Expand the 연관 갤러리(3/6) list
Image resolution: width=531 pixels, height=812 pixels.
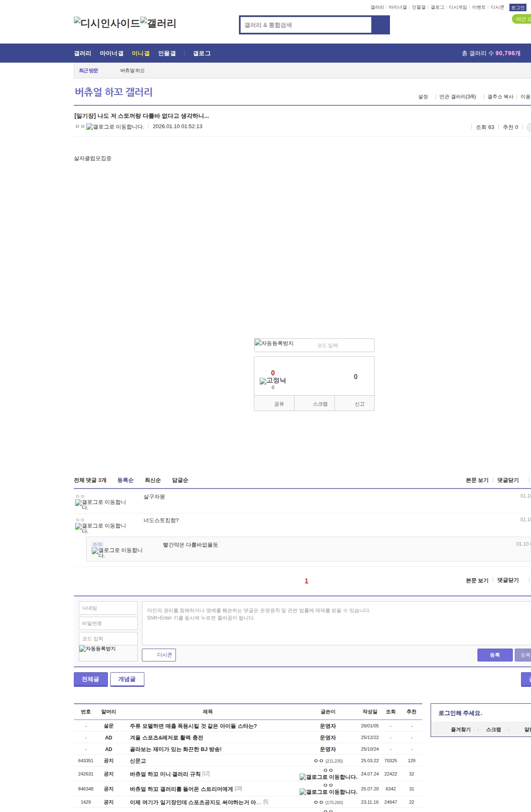click(x=458, y=97)
